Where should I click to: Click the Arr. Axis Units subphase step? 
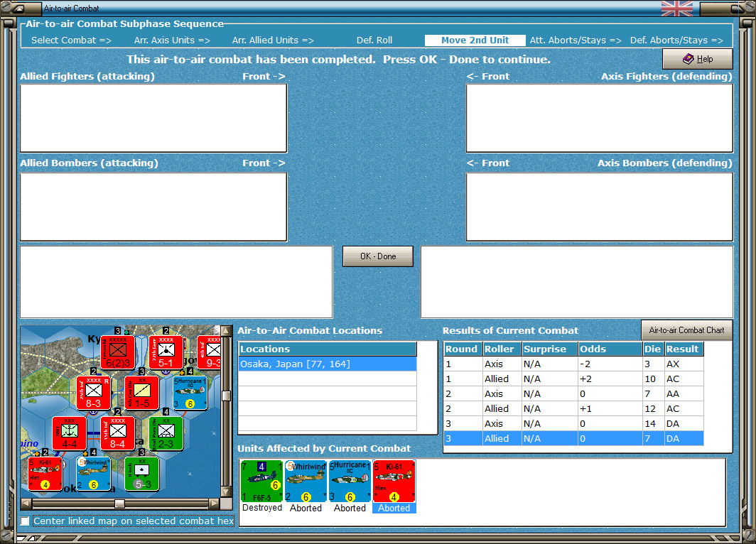click(x=172, y=40)
